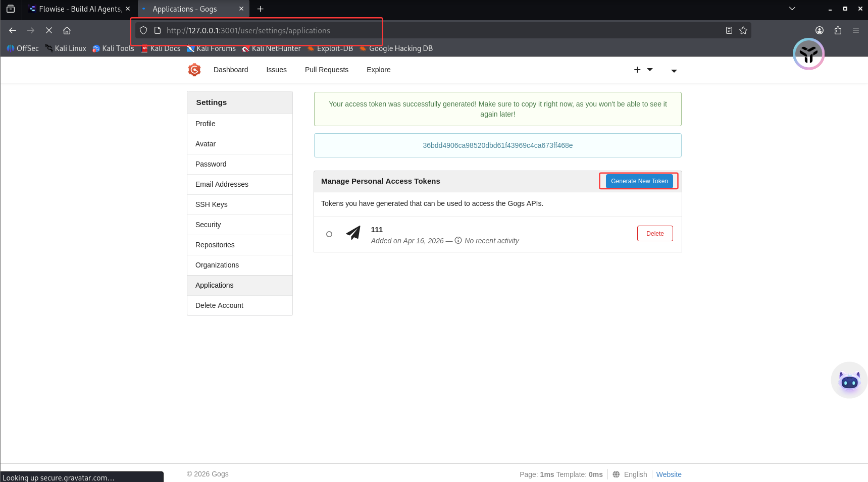The image size is (868, 482).
Task: Toggle reader view icon in address bar
Action: click(729, 30)
